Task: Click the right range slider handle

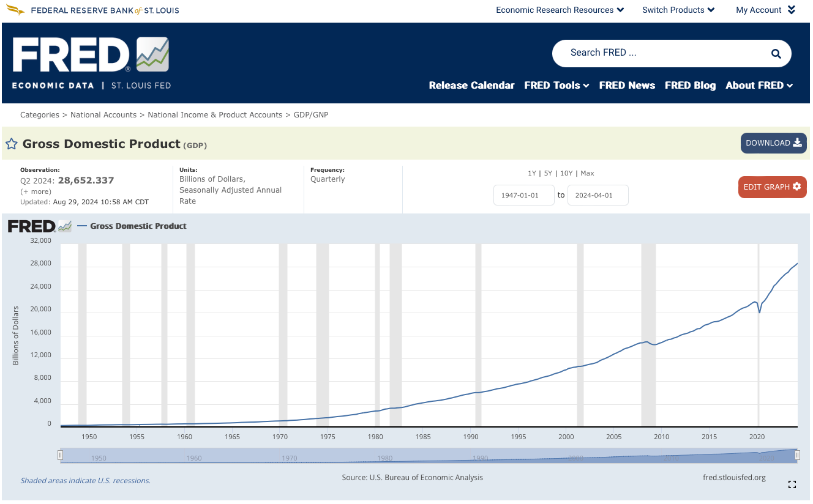Action: [x=797, y=454]
